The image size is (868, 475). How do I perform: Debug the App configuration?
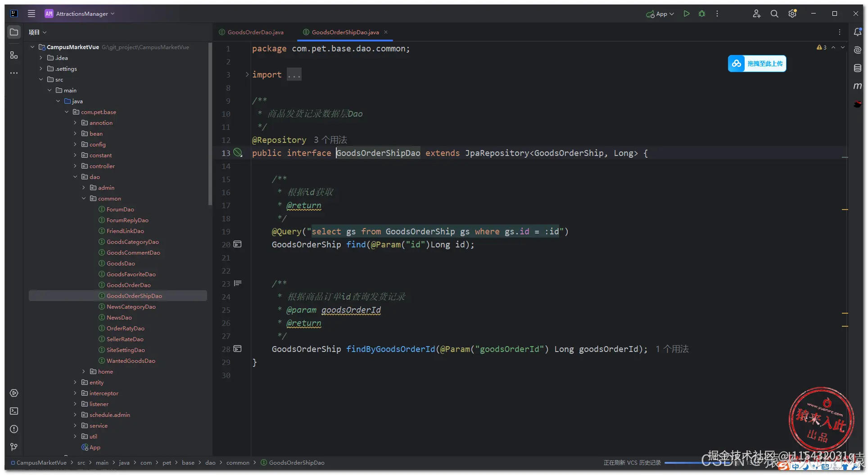702,14
